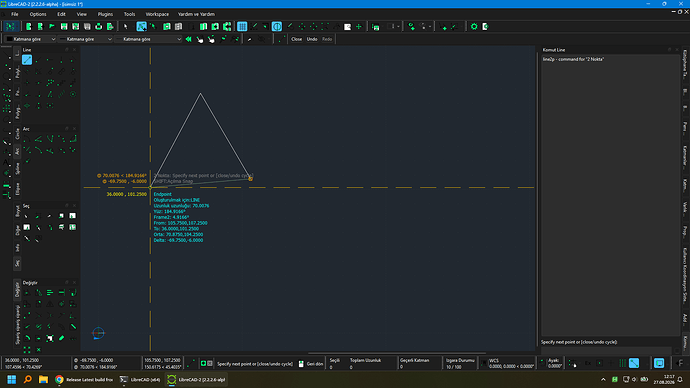Click the green double-arrow back icon
The image size is (690, 388).
(x=188, y=39)
